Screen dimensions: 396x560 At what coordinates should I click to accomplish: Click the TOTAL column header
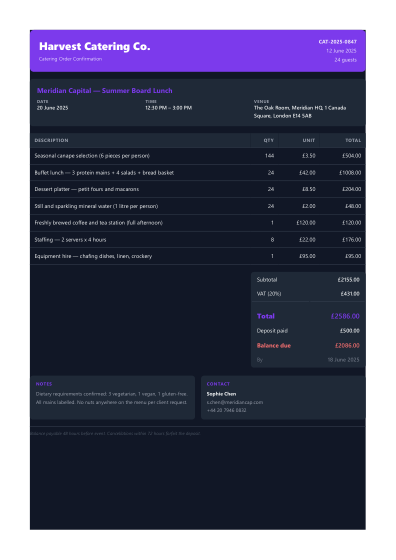(x=353, y=140)
